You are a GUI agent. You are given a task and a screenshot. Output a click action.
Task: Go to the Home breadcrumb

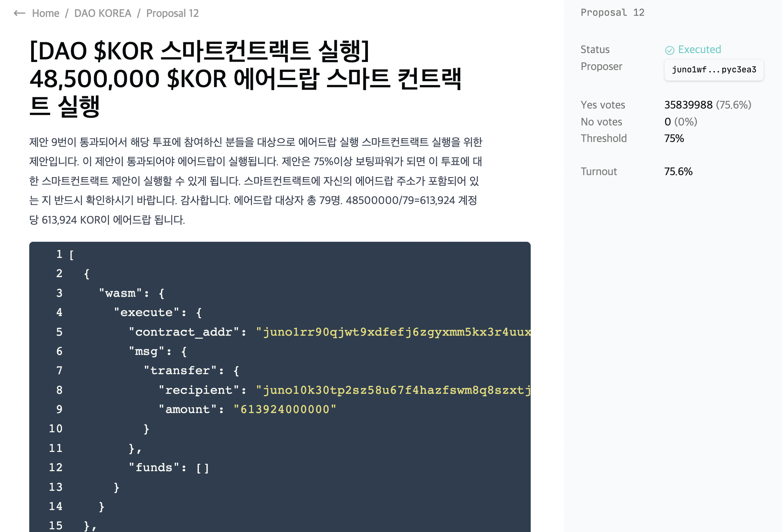(x=45, y=13)
